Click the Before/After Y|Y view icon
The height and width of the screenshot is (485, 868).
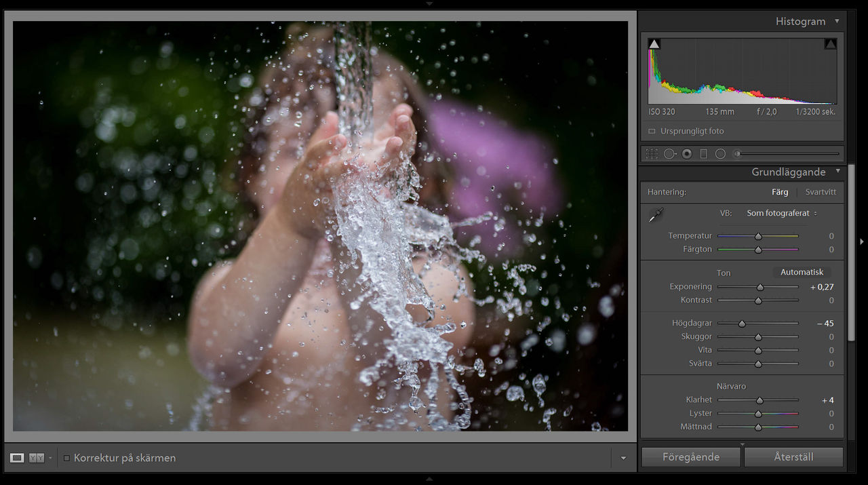click(x=37, y=458)
